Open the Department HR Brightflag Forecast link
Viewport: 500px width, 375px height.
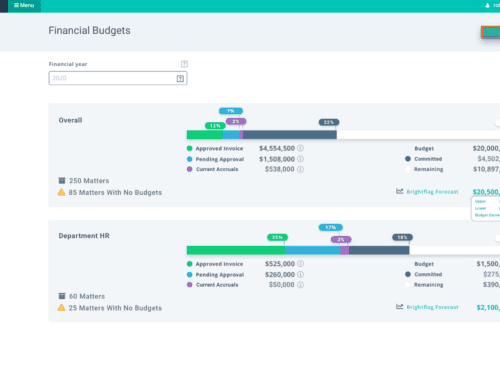click(x=432, y=307)
